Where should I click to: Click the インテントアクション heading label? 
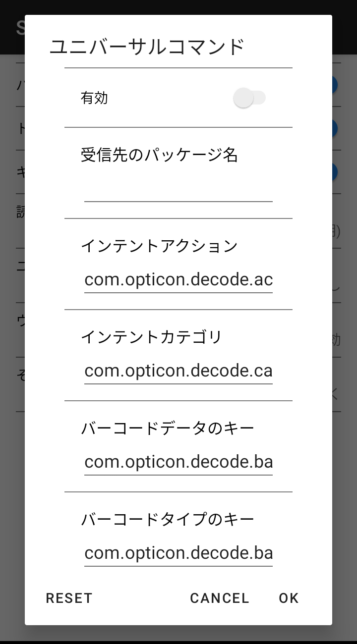159,246
